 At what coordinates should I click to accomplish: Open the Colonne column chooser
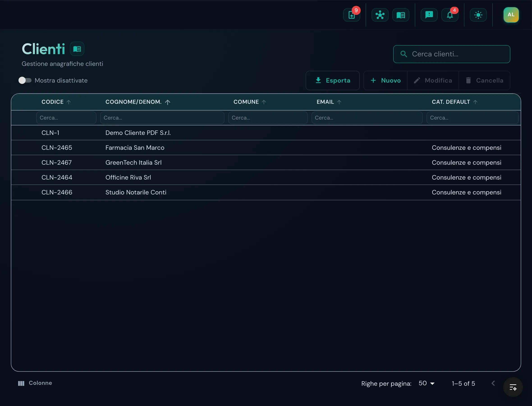click(x=35, y=383)
